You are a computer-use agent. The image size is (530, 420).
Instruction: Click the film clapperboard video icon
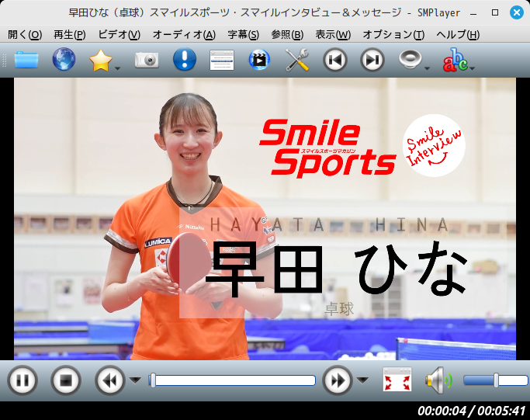click(259, 60)
